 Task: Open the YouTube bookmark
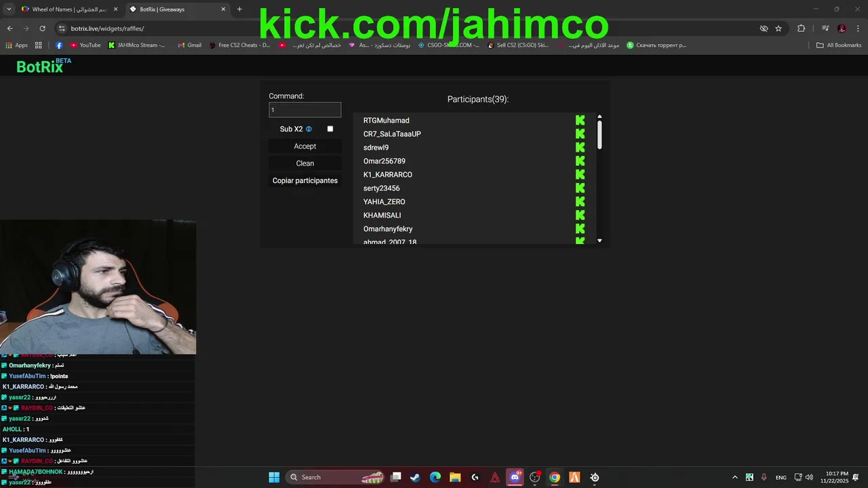(85, 45)
